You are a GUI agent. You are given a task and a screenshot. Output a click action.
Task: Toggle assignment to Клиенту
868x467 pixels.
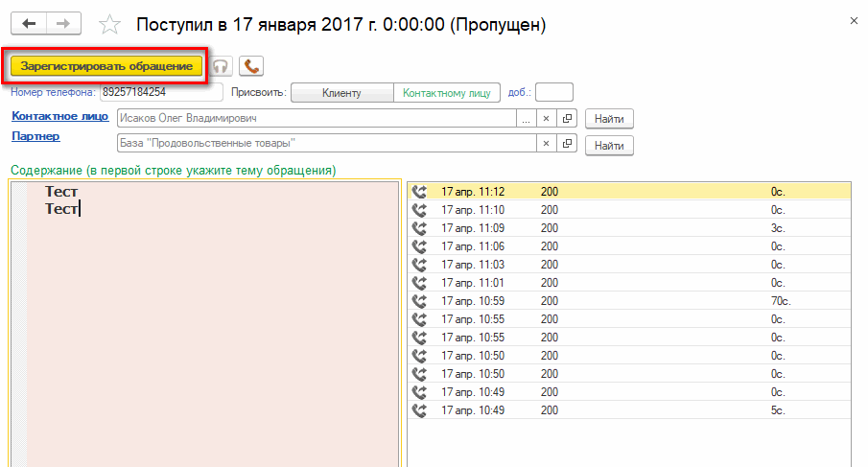[x=341, y=93]
